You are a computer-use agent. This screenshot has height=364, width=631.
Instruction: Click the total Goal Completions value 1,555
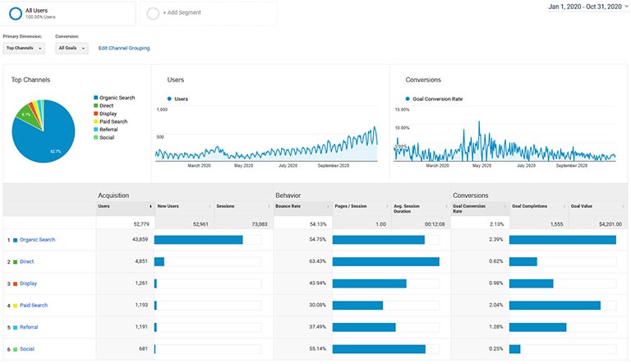pyautogui.click(x=556, y=223)
